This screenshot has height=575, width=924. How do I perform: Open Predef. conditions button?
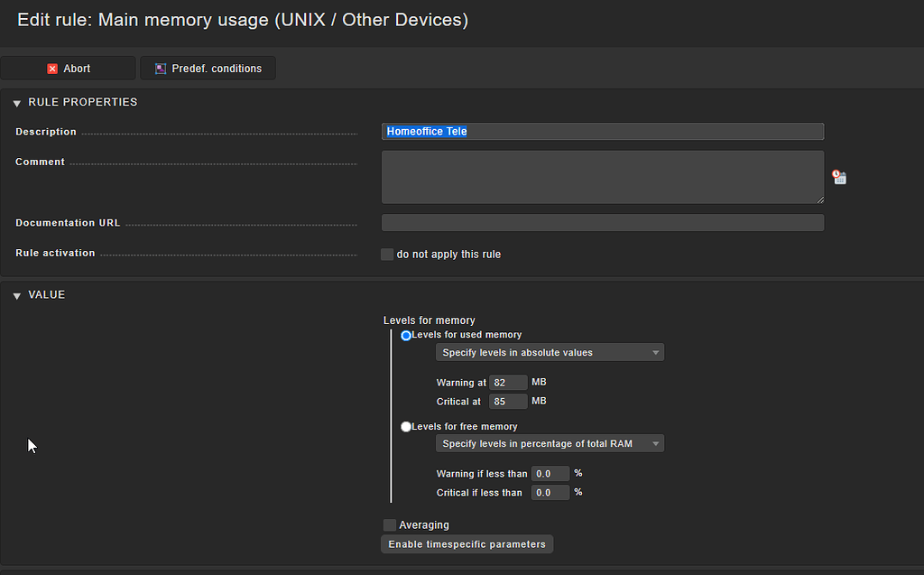(x=217, y=69)
